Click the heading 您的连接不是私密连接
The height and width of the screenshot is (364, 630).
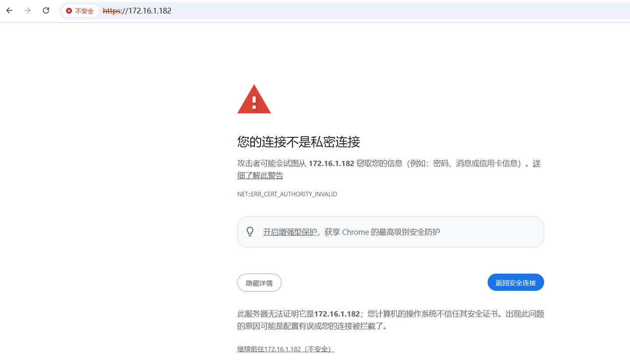[x=298, y=142]
